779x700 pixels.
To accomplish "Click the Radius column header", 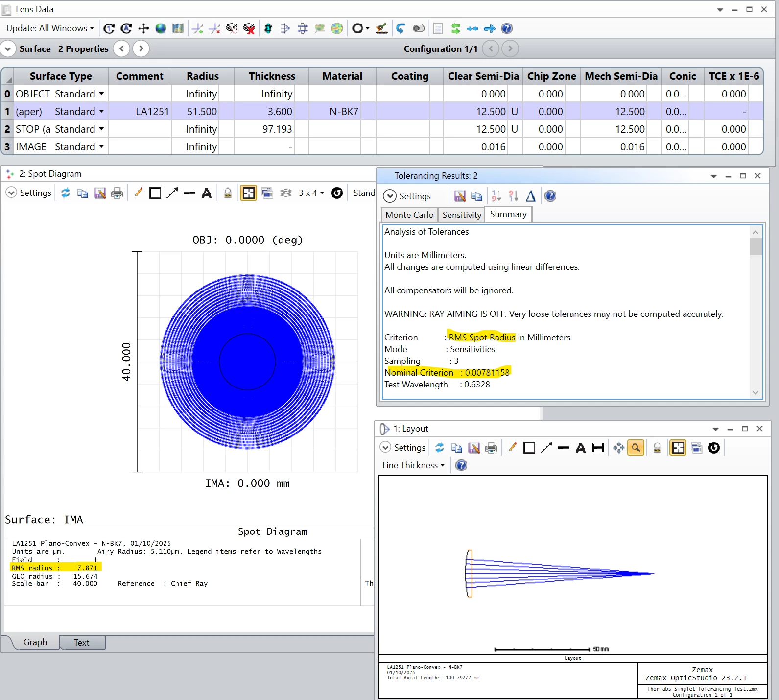I will (x=203, y=76).
